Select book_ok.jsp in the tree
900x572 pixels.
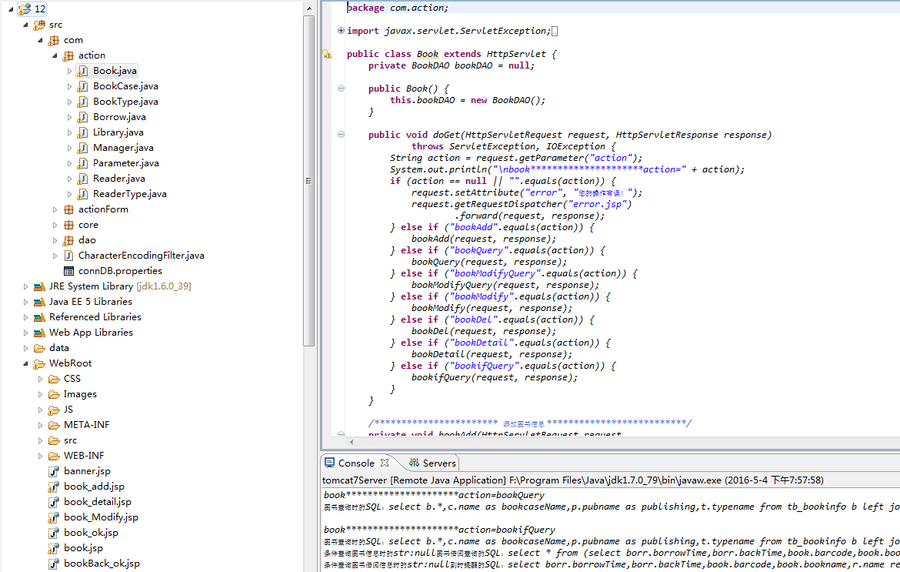pos(91,533)
